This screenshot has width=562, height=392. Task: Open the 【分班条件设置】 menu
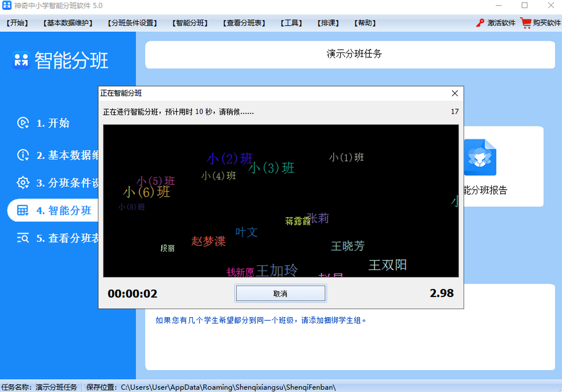point(132,23)
